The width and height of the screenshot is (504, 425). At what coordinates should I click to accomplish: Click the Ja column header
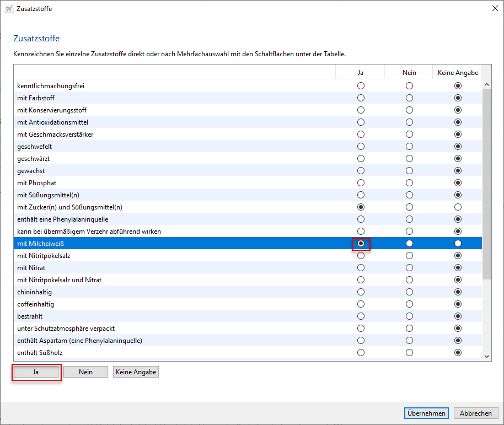coord(361,73)
